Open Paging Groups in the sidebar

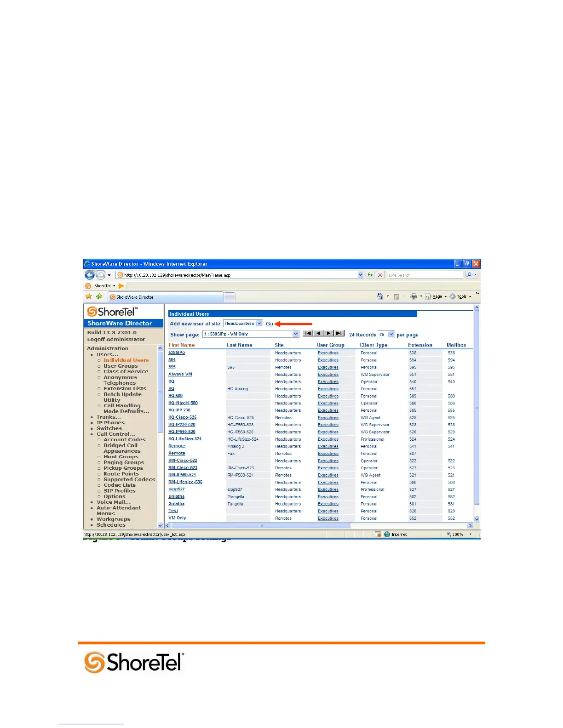124,462
